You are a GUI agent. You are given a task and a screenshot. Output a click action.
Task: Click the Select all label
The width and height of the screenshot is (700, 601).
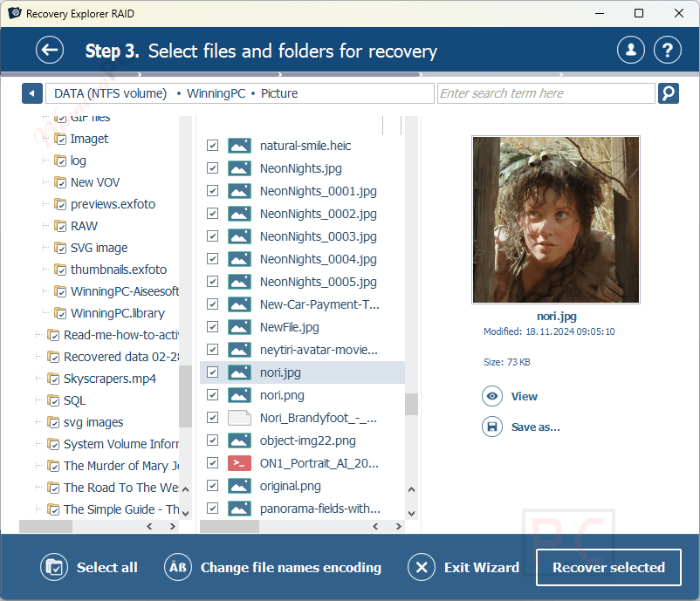107,567
